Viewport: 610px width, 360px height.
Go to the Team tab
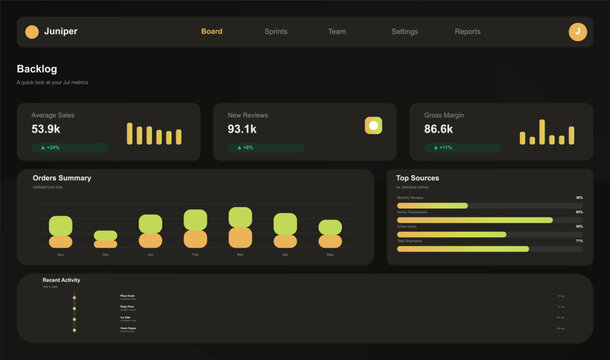point(337,32)
